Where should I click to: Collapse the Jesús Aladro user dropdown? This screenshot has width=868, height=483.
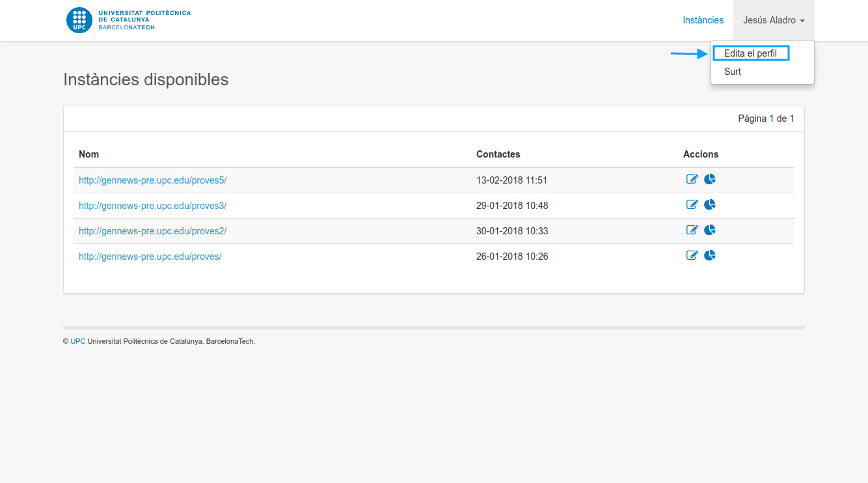(x=774, y=20)
